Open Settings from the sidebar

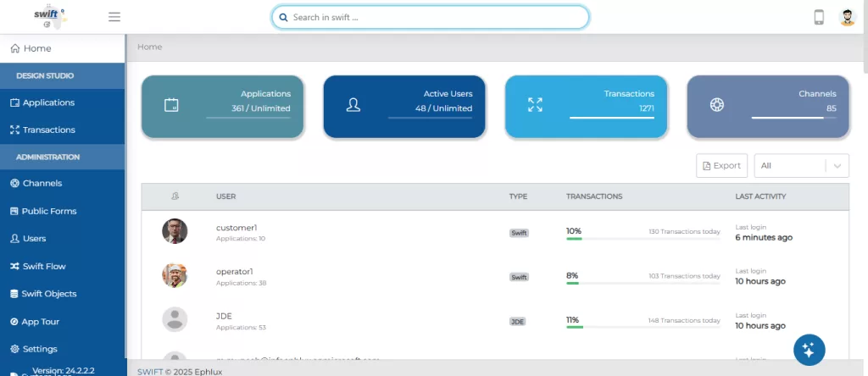point(40,349)
